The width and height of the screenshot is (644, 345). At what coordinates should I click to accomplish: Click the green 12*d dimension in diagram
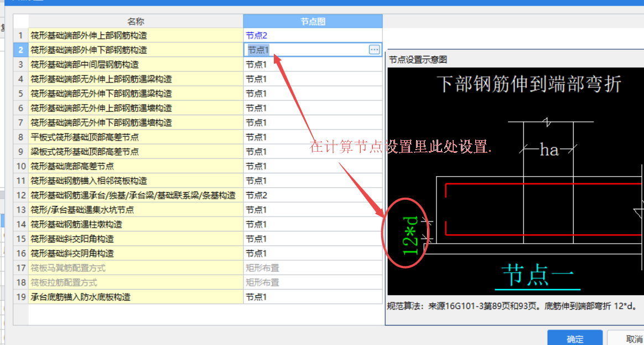pos(411,234)
